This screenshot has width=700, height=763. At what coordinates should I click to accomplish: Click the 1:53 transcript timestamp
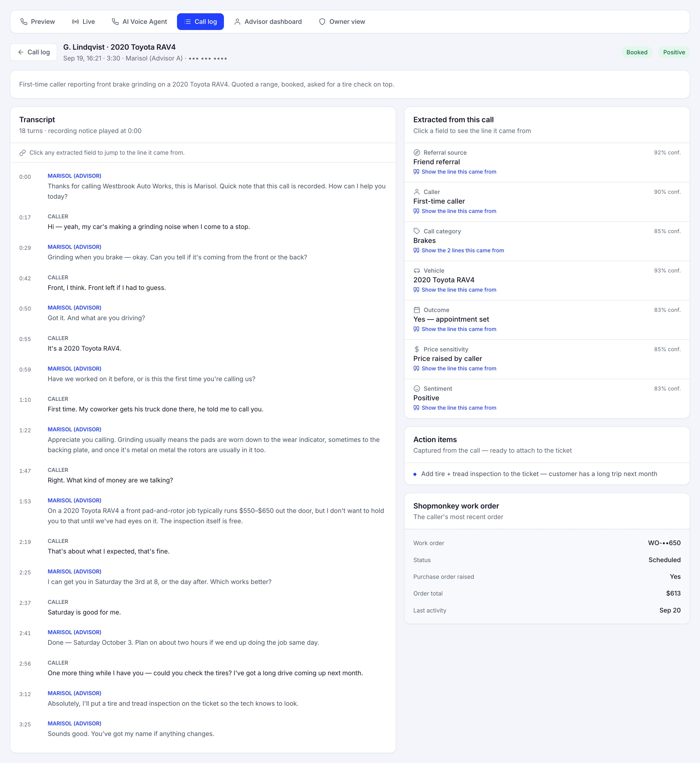25,502
